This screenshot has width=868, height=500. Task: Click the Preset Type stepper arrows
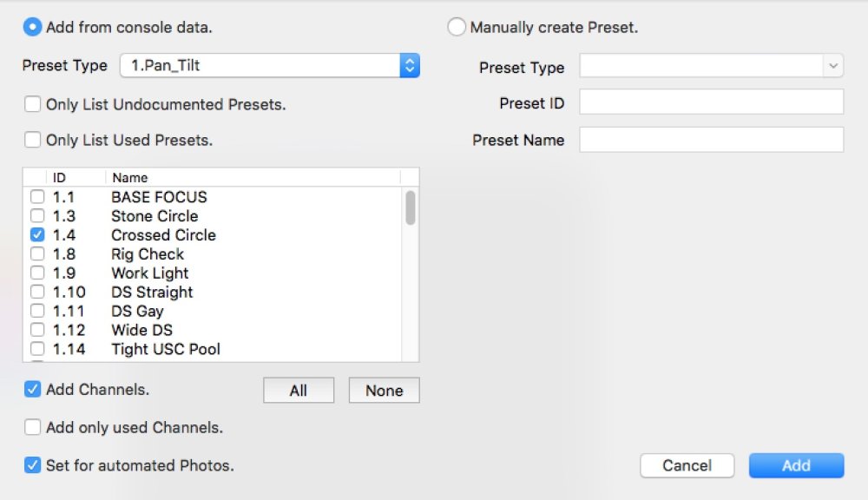point(409,65)
